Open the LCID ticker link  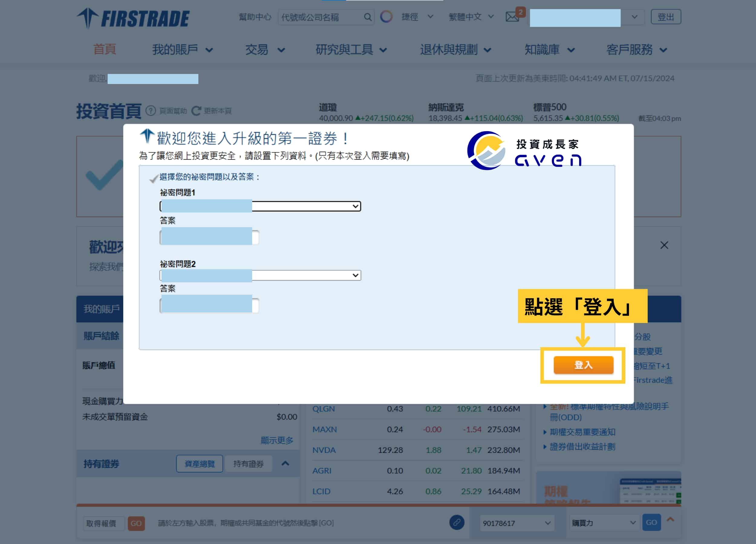(x=321, y=491)
